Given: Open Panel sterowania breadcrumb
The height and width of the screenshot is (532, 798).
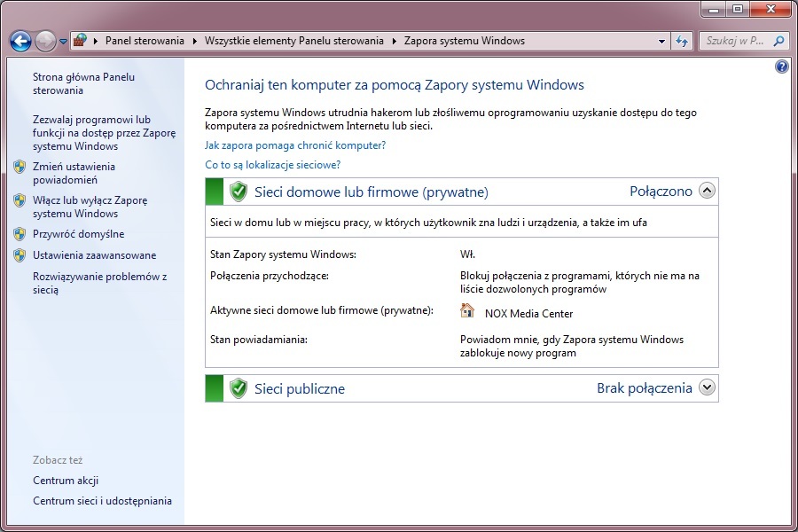Looking at the screenshot, I should click(x=145, y=41).
